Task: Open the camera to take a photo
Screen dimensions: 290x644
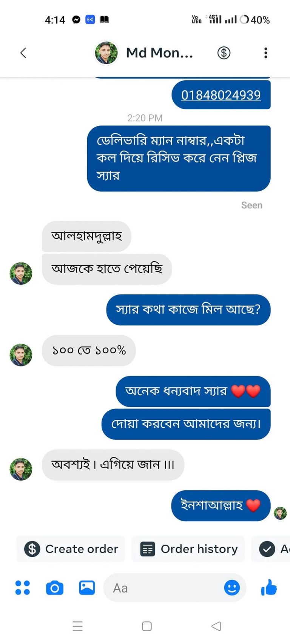Action: coord(55,588)
